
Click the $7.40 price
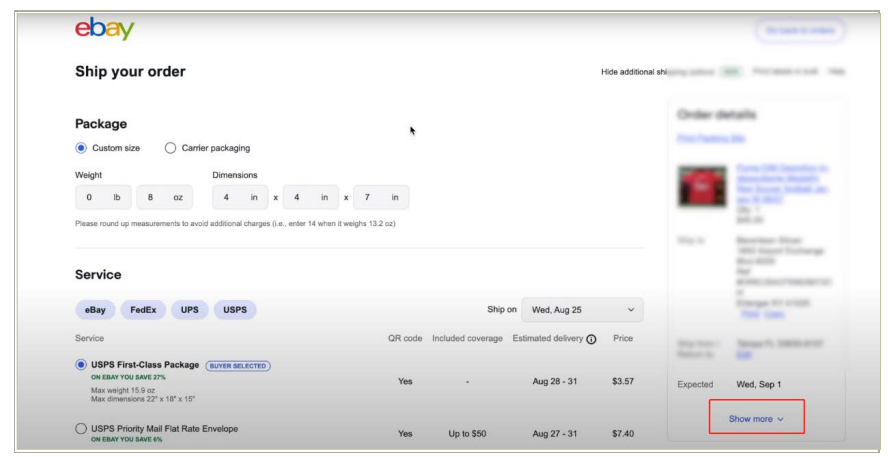point(623,434)
